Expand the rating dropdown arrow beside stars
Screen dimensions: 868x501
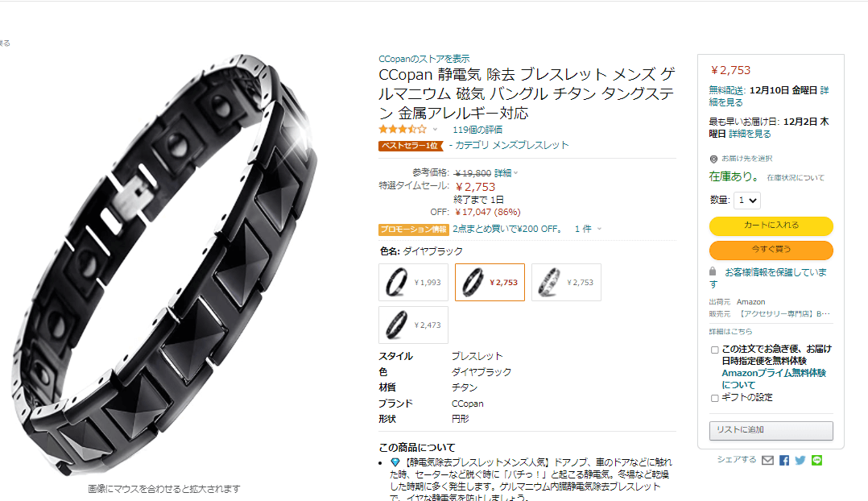[435, 130]
